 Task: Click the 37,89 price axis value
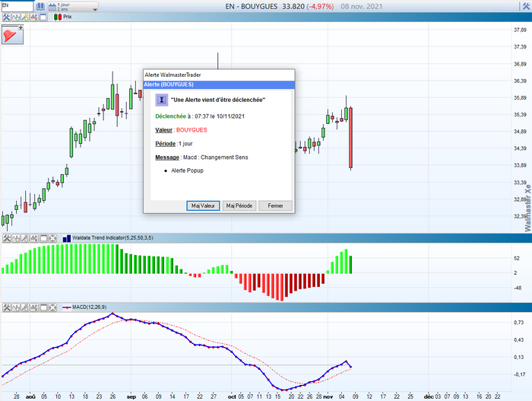[520, 30]
